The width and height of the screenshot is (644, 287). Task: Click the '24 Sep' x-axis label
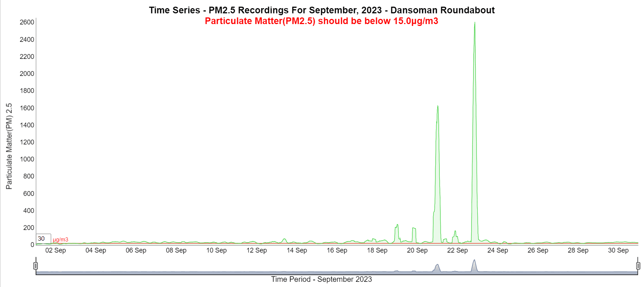498,250
